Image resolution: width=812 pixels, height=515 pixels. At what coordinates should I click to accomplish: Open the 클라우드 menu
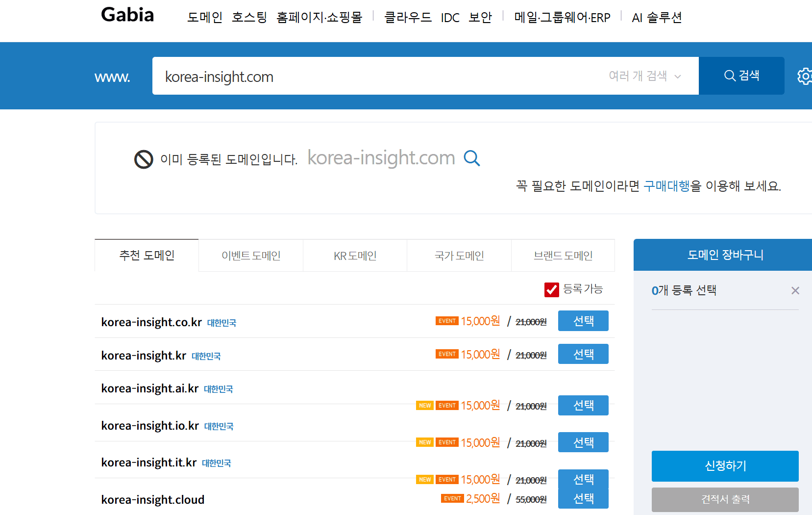408,17
